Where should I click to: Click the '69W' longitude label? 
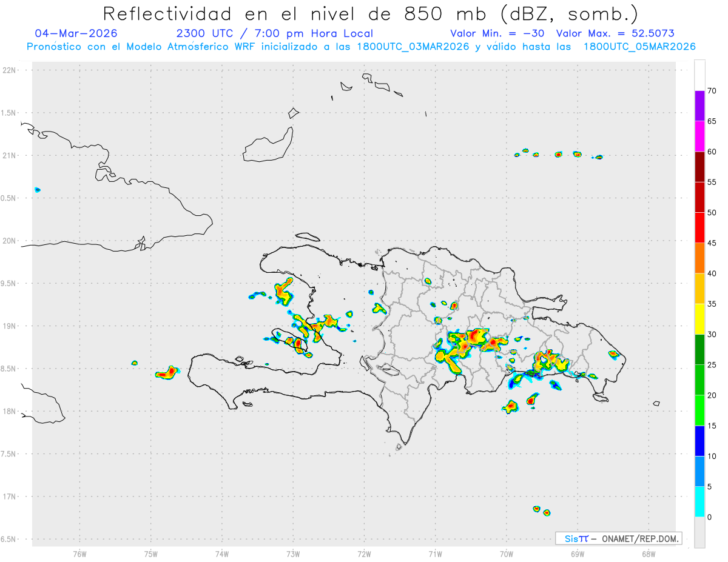(x=578, y=554)
